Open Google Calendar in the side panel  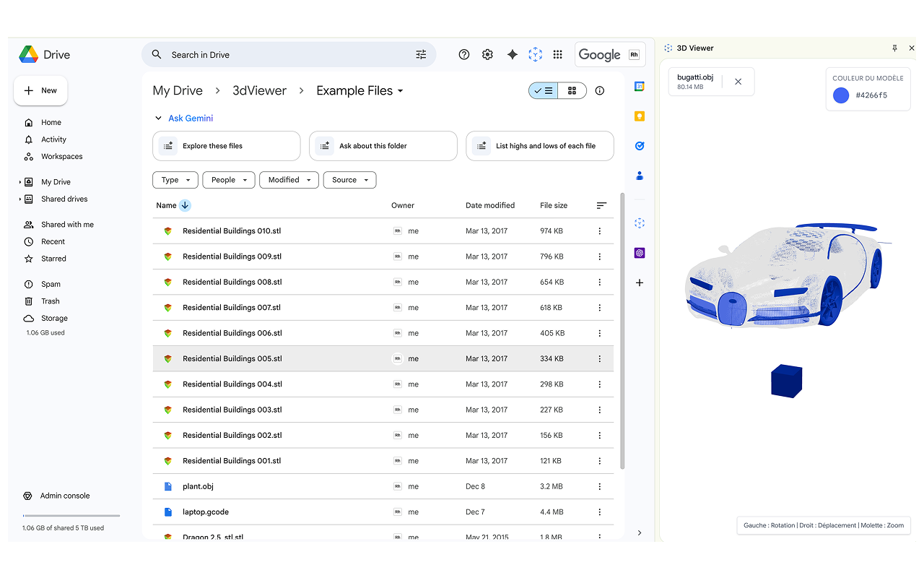[639, 86]
